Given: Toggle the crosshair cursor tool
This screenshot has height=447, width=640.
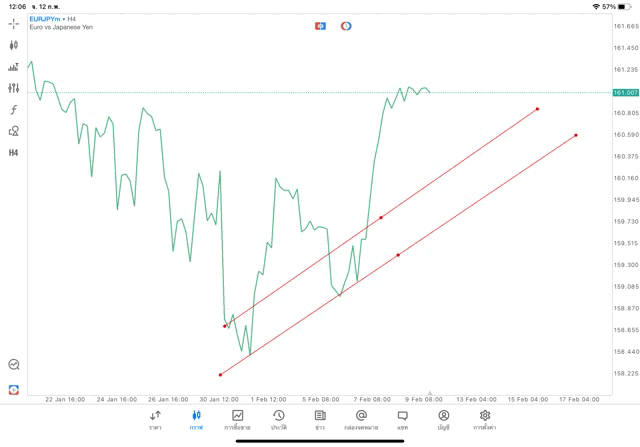Looking at the screenshot, I should coord(13,24).
